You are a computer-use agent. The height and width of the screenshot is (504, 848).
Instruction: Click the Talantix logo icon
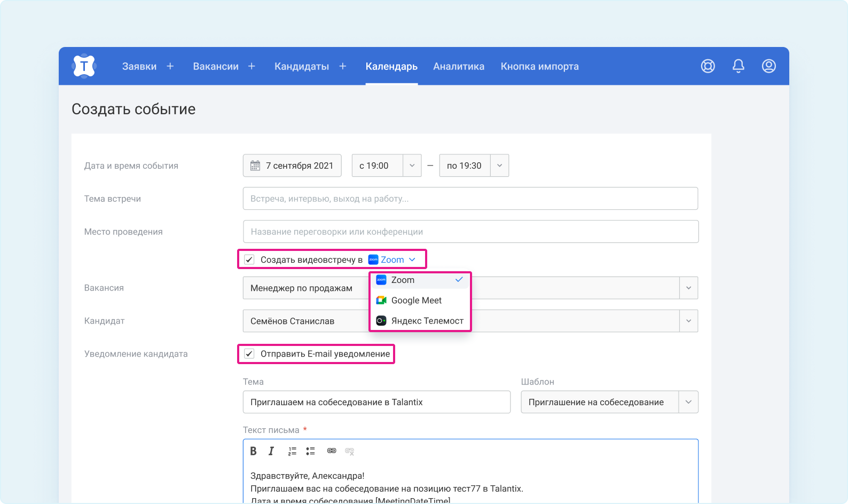tap(84, 66)
